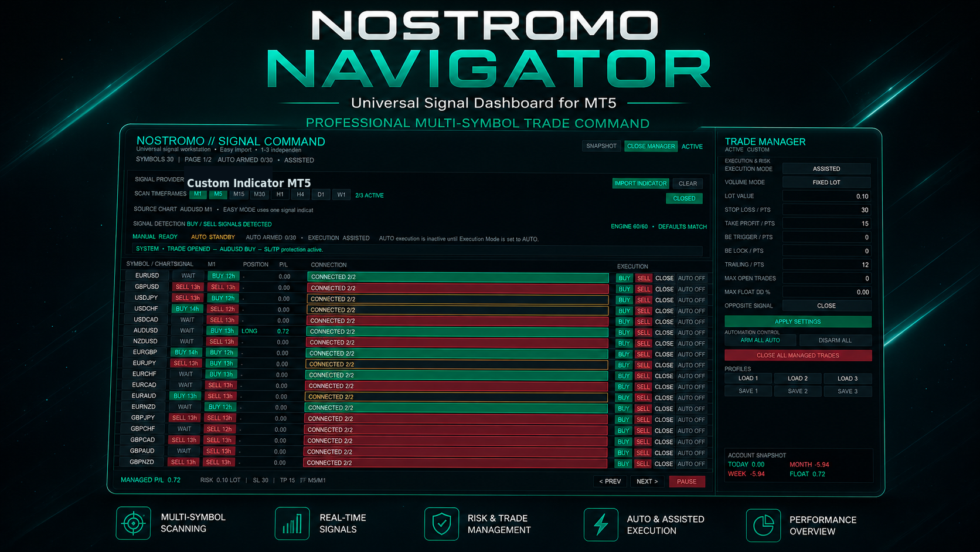Click APPLY SETTINGS button

pos(798,321)
